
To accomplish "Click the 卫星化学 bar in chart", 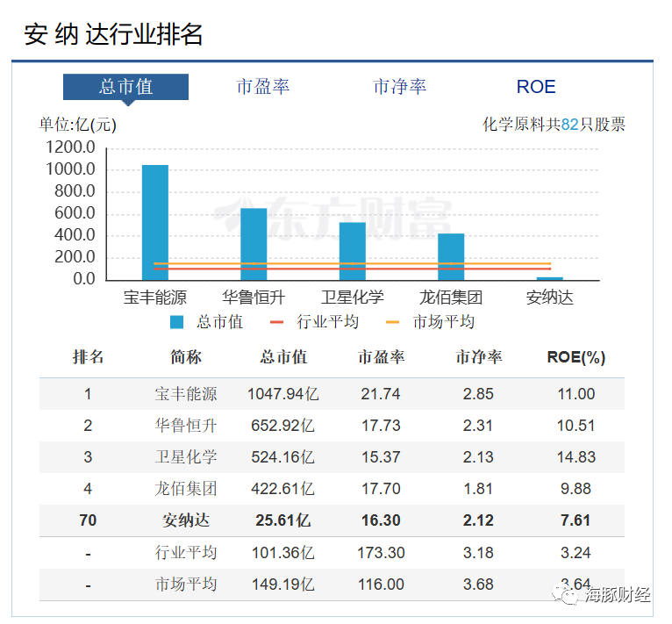I will pyautogui.click(x=353, y=251).
